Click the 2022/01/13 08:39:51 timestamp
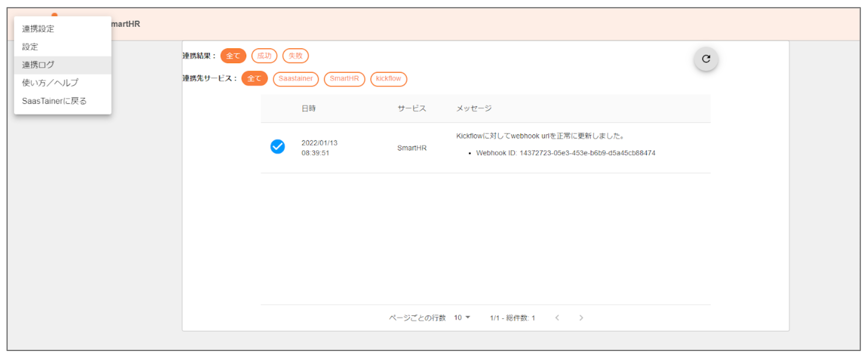This screenshot has height=360, width=868. tap(319, 148)
